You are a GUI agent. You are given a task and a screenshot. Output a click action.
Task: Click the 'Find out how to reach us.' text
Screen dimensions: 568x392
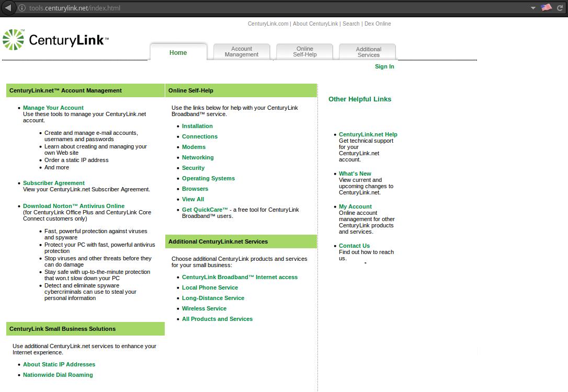[366, 255]
